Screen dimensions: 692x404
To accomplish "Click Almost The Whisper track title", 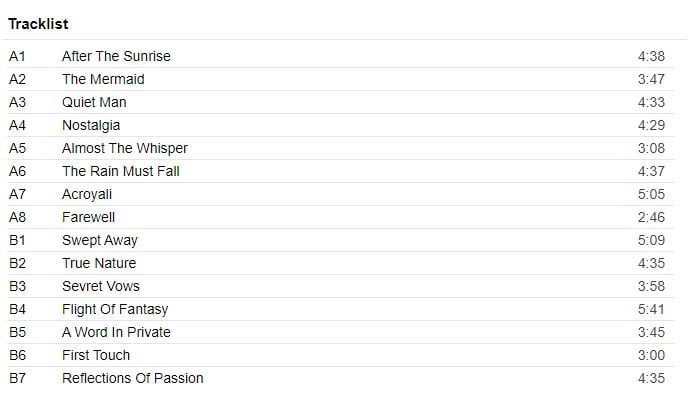I will point(125,148).
